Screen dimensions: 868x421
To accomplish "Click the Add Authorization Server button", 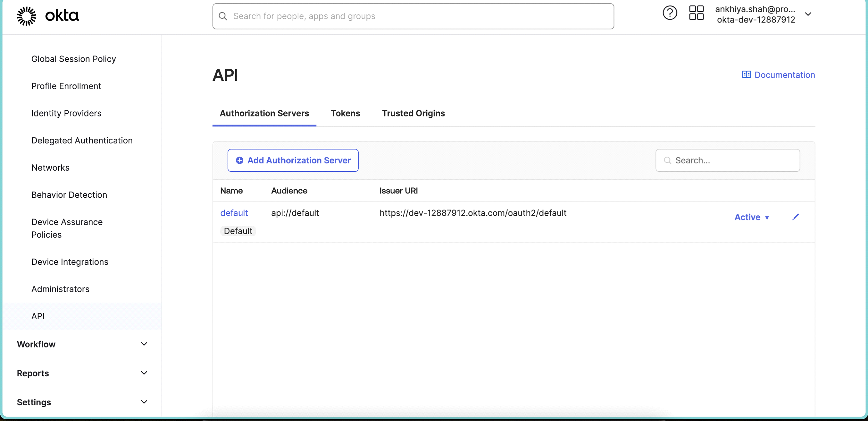I will (293, 160).
